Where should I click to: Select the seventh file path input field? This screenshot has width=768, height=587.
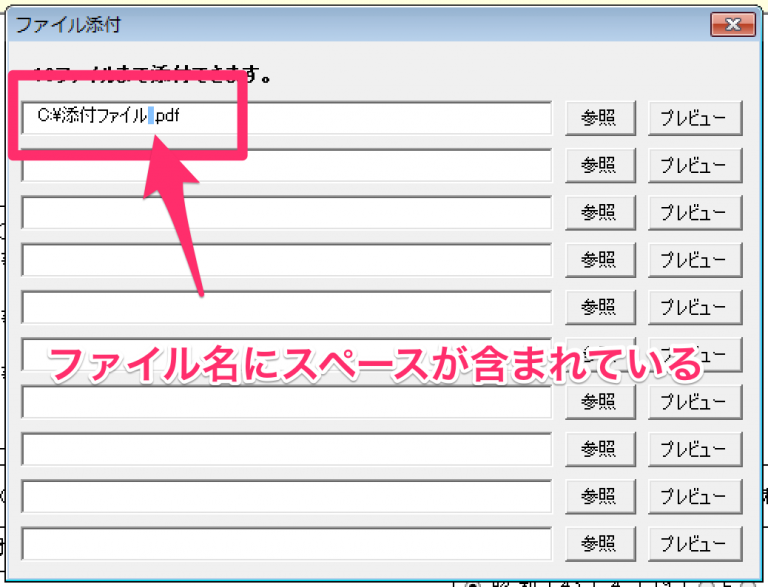pyautogui.click(x=287, y=402)
